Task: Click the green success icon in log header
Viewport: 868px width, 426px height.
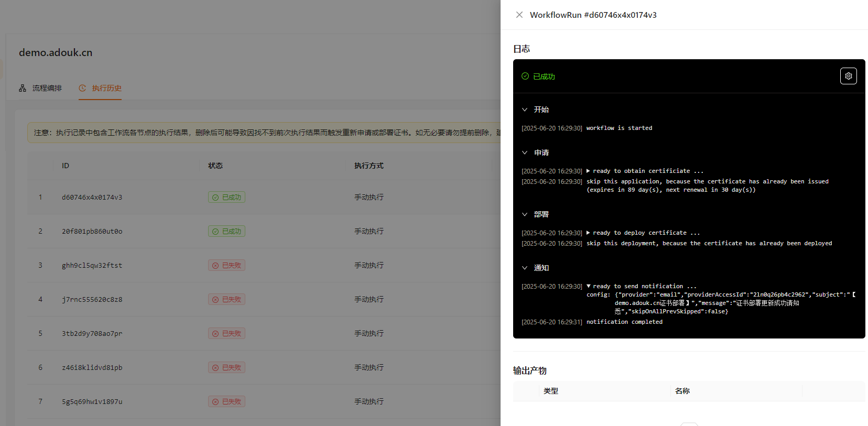Action: (525, 76)
